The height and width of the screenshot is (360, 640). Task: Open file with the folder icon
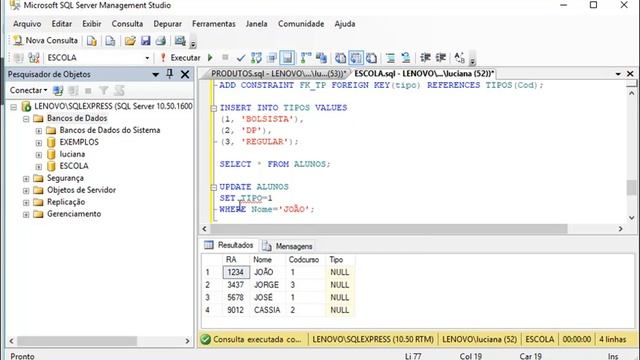pos(130,41)
